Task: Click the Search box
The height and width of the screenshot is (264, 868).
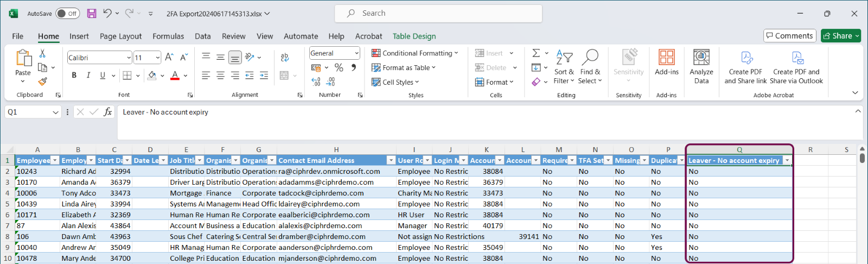Action: pos(438,14)
